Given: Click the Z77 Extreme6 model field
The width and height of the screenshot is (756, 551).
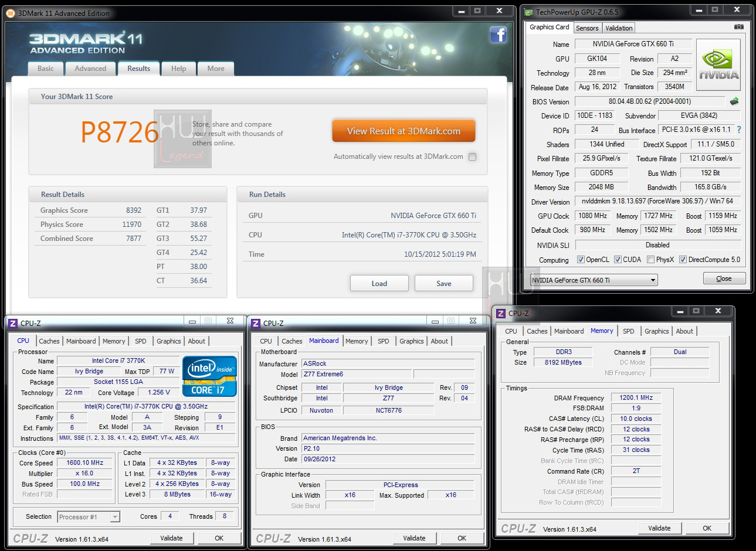Looking at the screenshot, I should (x=356, y=374).
